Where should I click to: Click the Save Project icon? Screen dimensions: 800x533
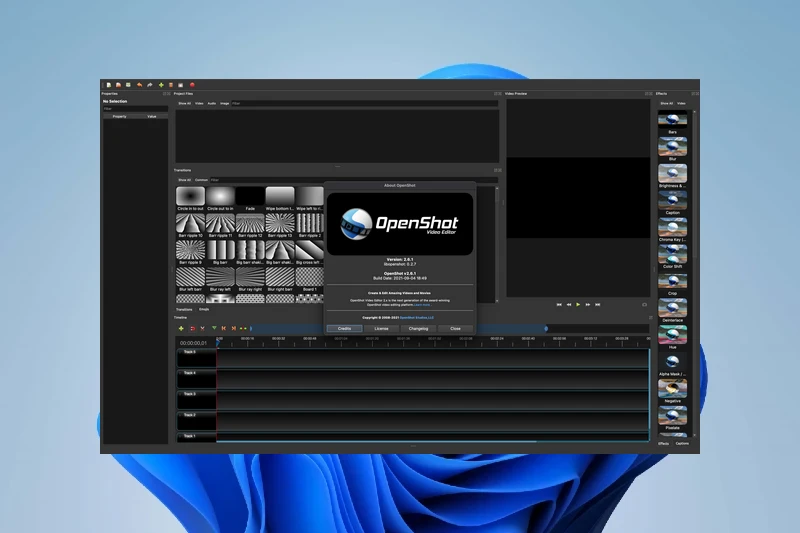point(128,85)
